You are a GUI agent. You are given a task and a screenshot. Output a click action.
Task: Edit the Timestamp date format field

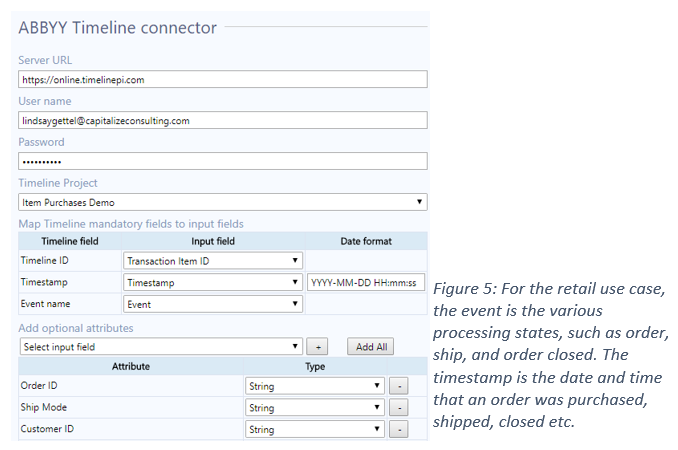click(367, 283)
